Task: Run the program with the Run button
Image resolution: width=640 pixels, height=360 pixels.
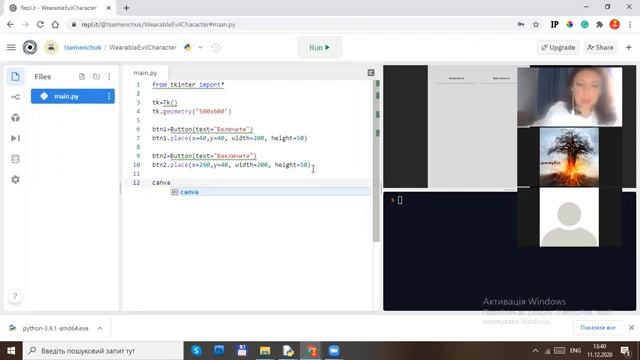Action: pyautogui.click(x=320, y=47)
